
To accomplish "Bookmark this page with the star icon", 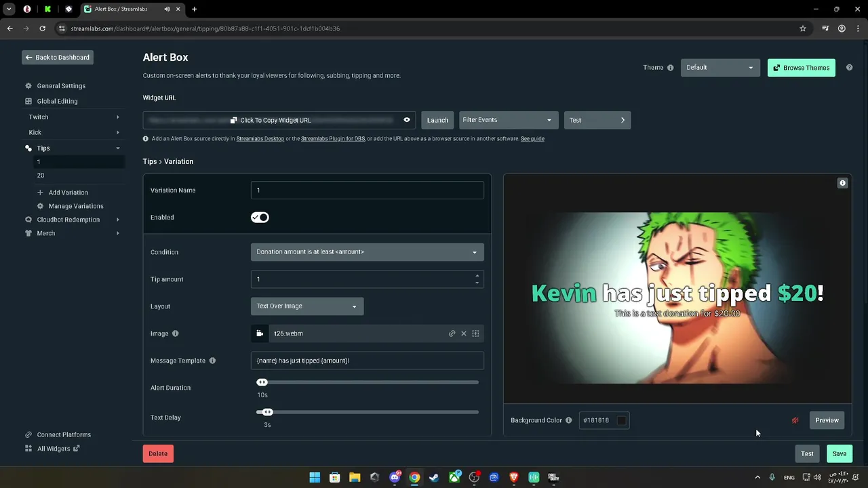I will 803,28.
